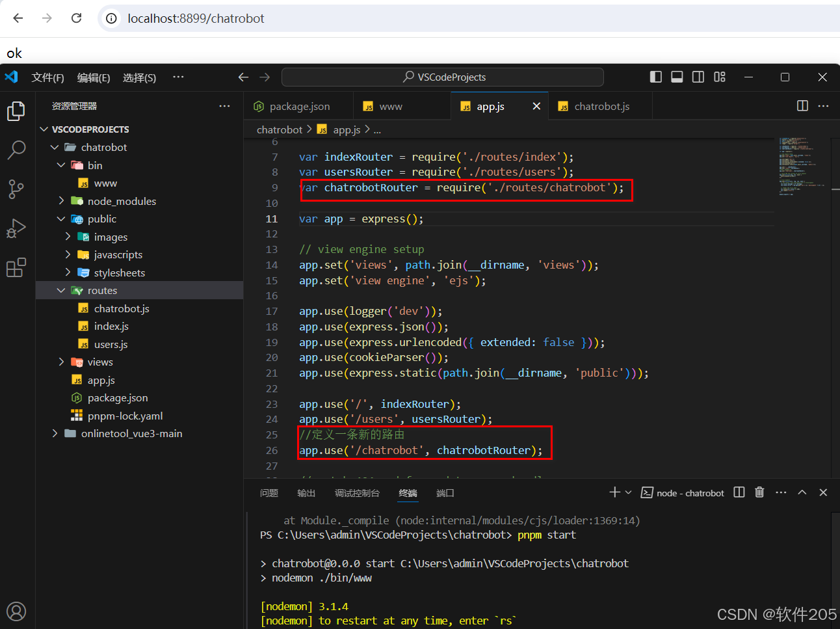Close the terminal panel
The image size is (840, 629).
click(823, 492)
